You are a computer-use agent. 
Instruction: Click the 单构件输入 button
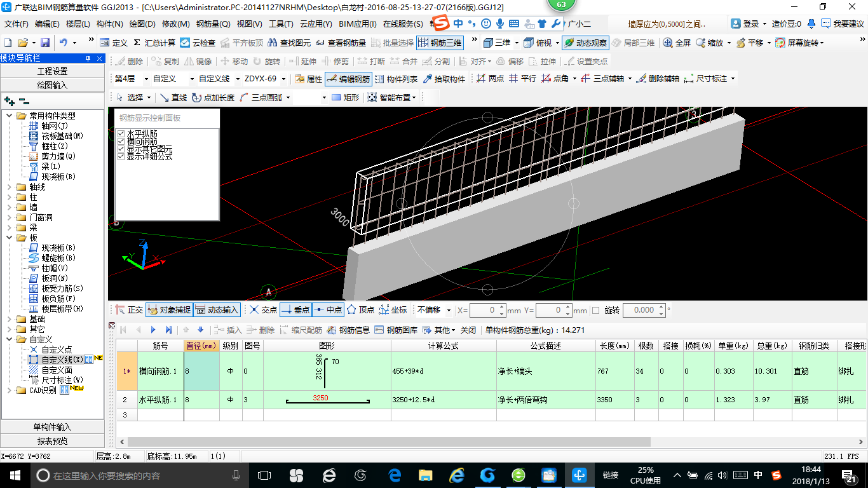coord(52,427)
